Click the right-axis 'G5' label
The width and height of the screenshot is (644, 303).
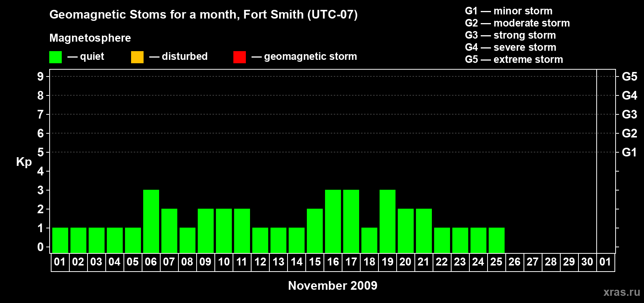630,77
